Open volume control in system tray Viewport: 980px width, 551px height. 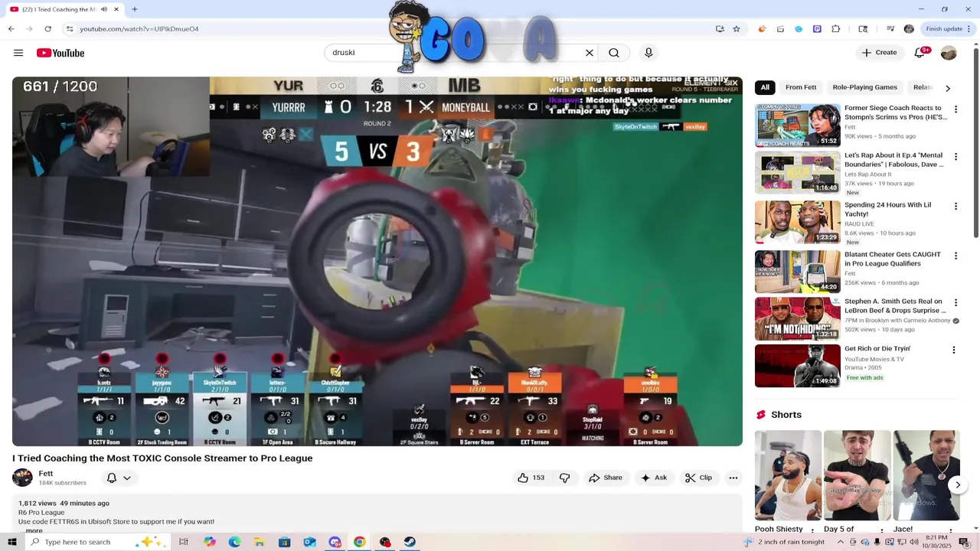click(914, 542)
